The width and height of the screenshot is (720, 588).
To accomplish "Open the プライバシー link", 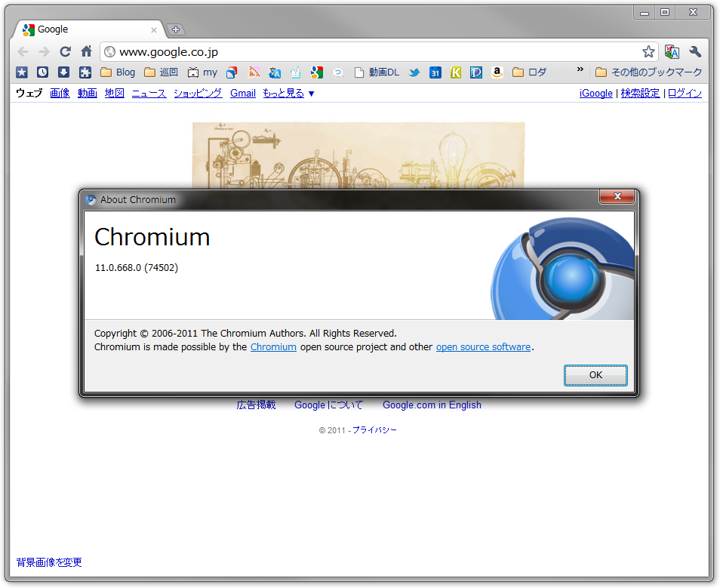I will (x=374, y=430).
